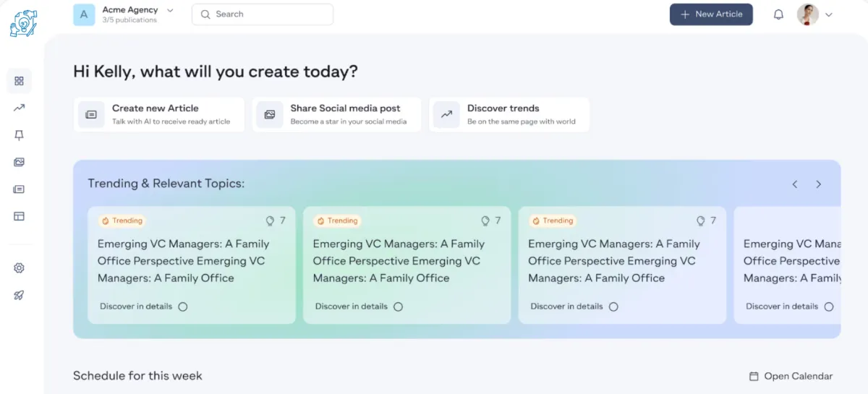Choose the Create new Article card
Screen dimensions: 868x394
coord(159,114)
